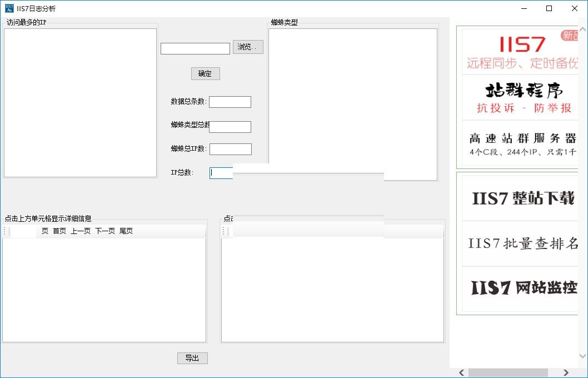Click the ad panel scroll-down arrow
This screenshot has height=378, width=588.
[x=583, y=356]
